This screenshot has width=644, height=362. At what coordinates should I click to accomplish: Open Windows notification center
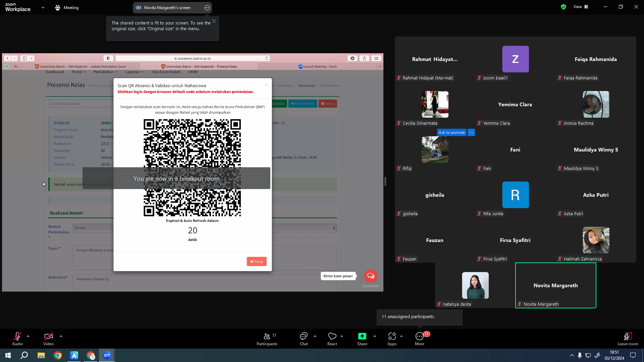pos(633,355)
